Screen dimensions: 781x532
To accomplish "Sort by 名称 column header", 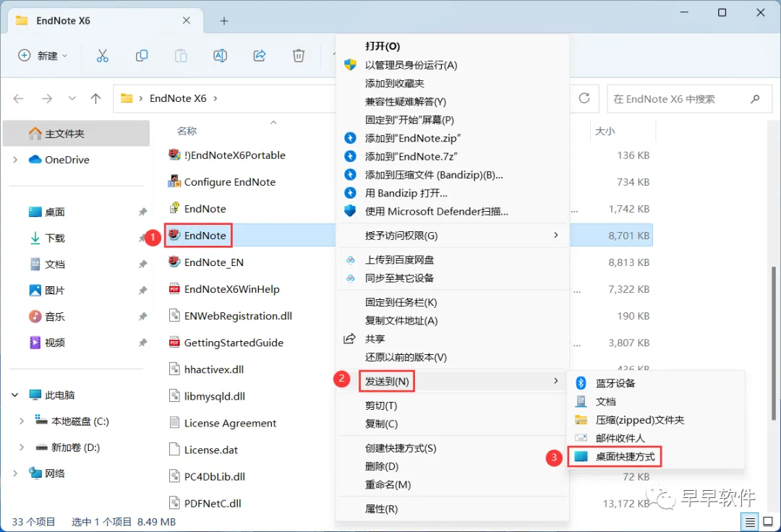I will coord(187,131).
